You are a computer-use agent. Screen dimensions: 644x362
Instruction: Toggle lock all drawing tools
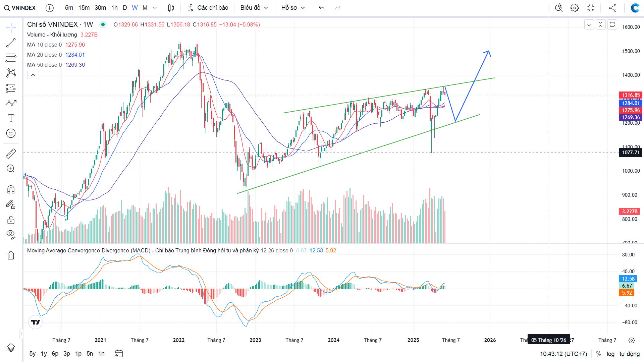point(11,220)
